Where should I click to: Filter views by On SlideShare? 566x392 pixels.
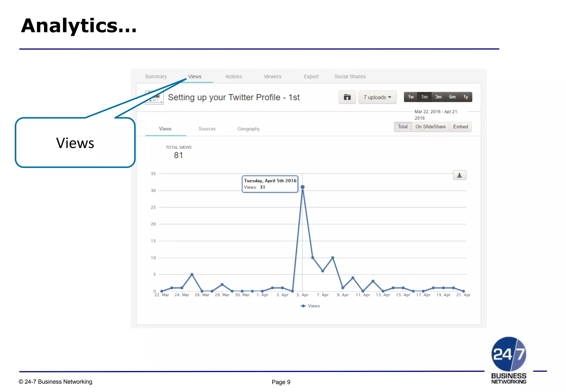[x=430, y=127]
